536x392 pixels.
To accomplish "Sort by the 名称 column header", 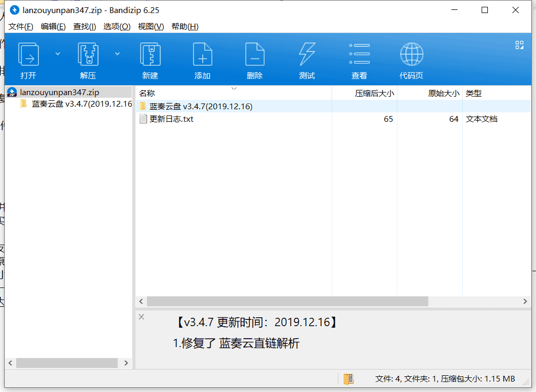I will [x=147, y=94].
